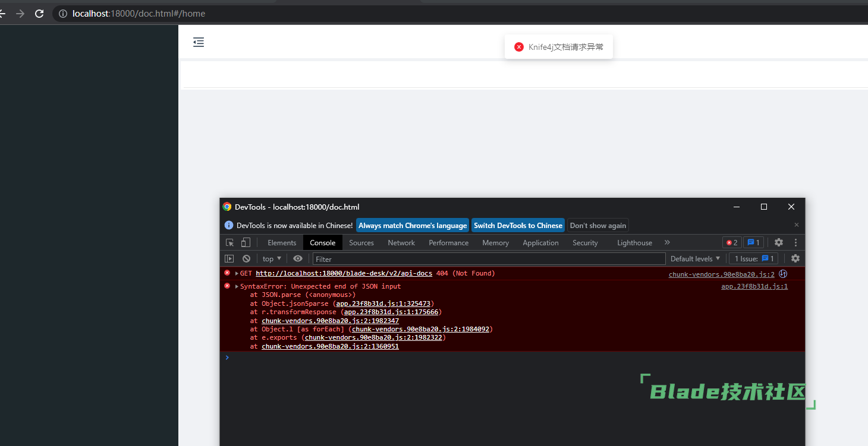
Task: Click the replay XHR icon beside chunk-vendors link
Action: [783, 274]
